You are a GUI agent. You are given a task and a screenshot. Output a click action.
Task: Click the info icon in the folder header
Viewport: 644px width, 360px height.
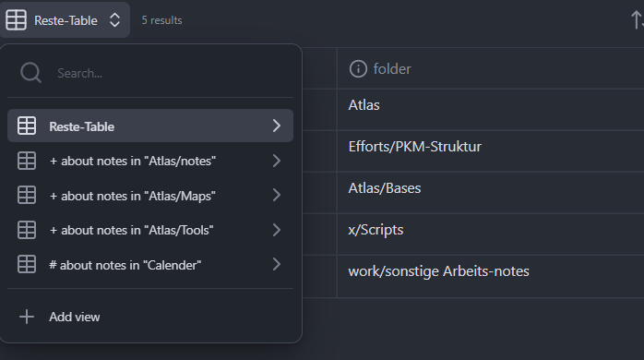pyautogui.click(x=358, y=68)
